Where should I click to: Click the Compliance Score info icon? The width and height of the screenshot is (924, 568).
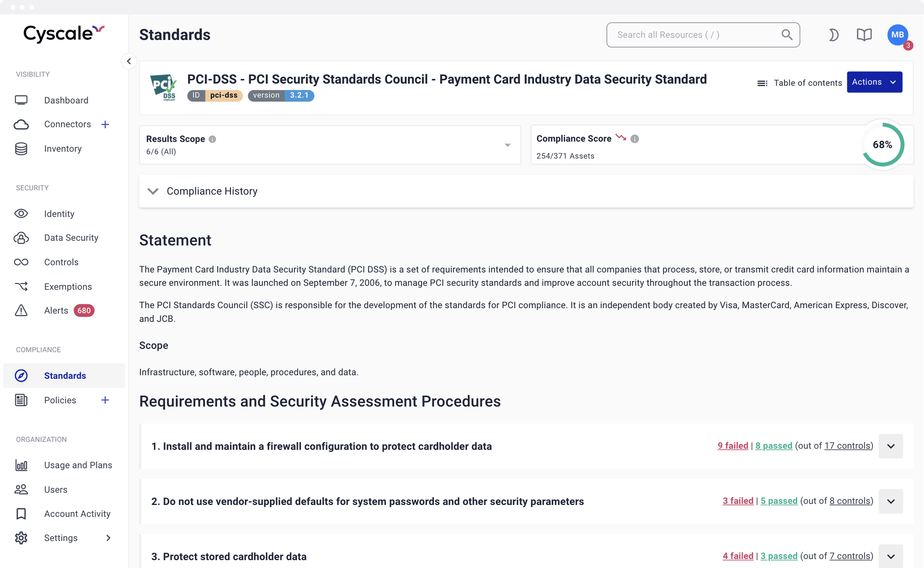pyautogui.click(x=635, y=139)
